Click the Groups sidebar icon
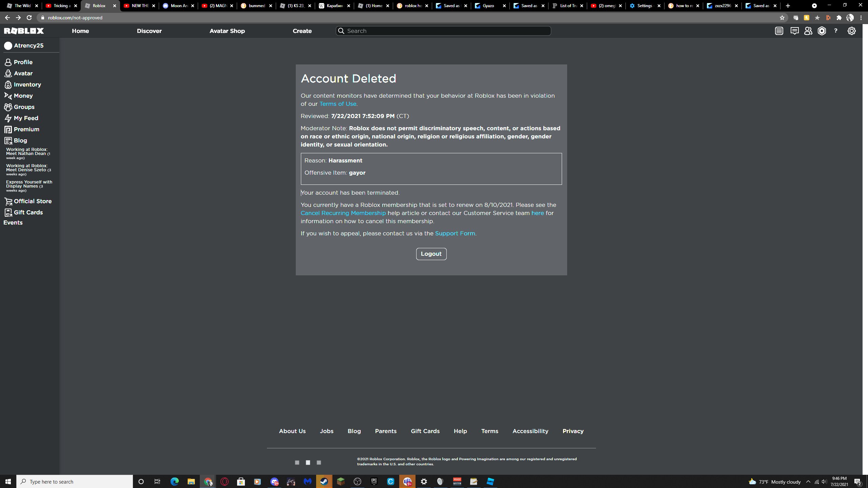This screenshot has width=868, height=488. point(8,107)
